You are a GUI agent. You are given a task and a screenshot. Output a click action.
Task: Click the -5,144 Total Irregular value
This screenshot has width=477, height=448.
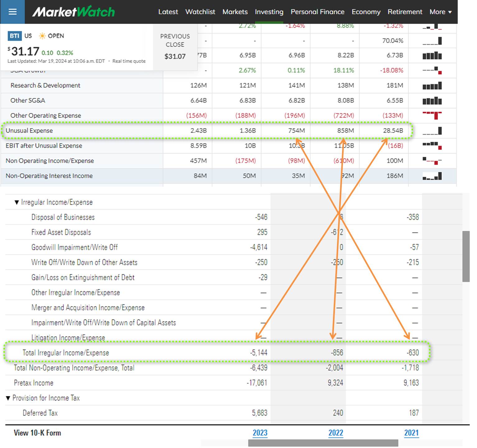pyautogui.click(x=259, y=353)
